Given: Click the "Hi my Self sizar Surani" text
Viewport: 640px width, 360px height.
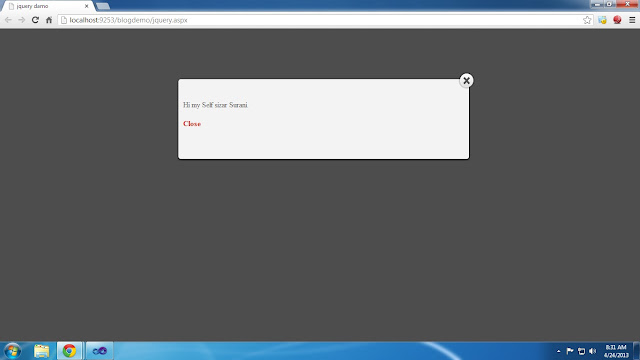Looking at the screenshot, I should (215, 105).
